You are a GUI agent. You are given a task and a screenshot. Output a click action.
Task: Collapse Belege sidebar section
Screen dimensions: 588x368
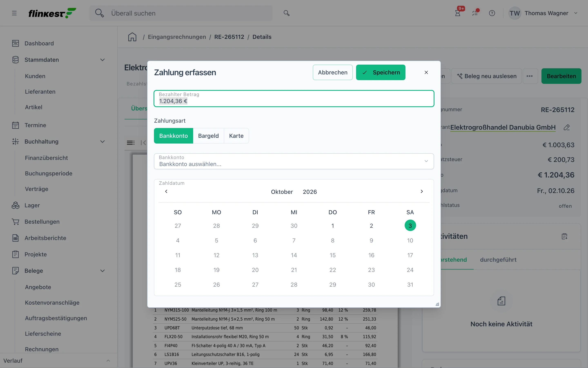click(102, 271)
